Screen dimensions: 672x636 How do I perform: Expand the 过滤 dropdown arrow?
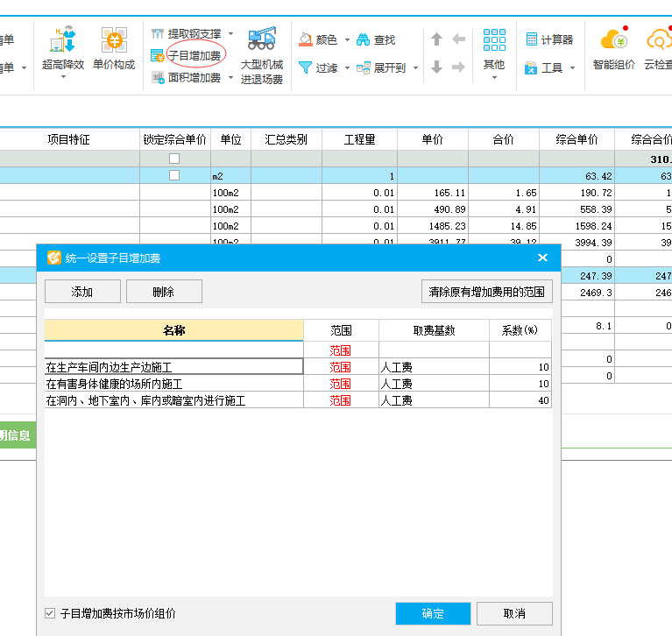tap(347, 67)
